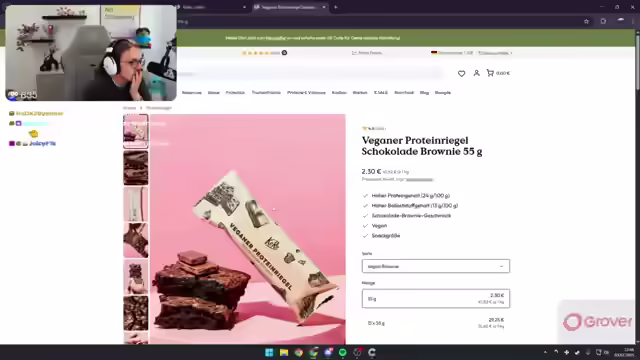Open the shopping cart showing 0,00 €
The height and width of the screenshot is (360, 640).
(498, 73)
